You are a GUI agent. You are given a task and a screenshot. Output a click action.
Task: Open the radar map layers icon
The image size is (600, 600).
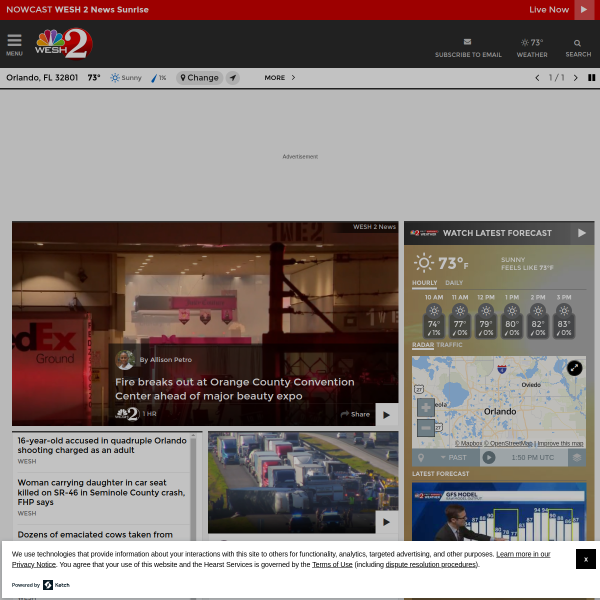coord(576,457)
